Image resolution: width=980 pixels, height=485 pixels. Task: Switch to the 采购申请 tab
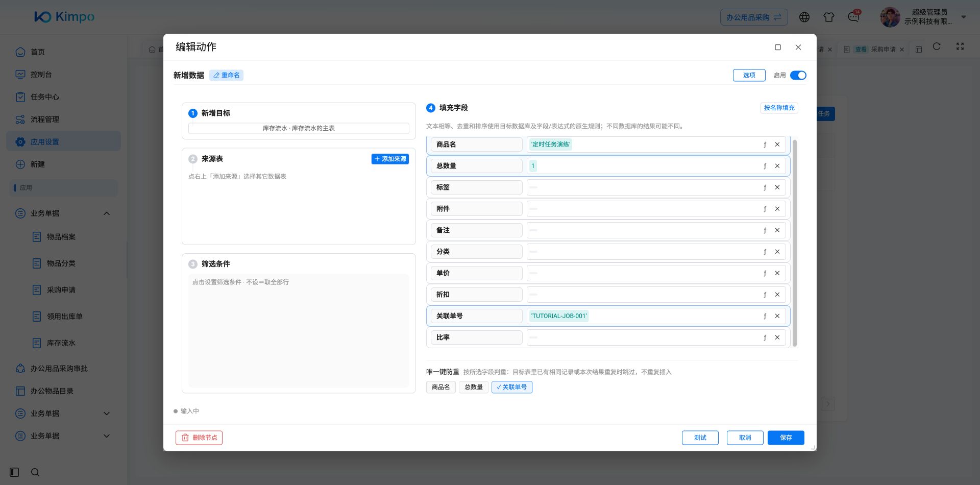[x=874, y=50]
